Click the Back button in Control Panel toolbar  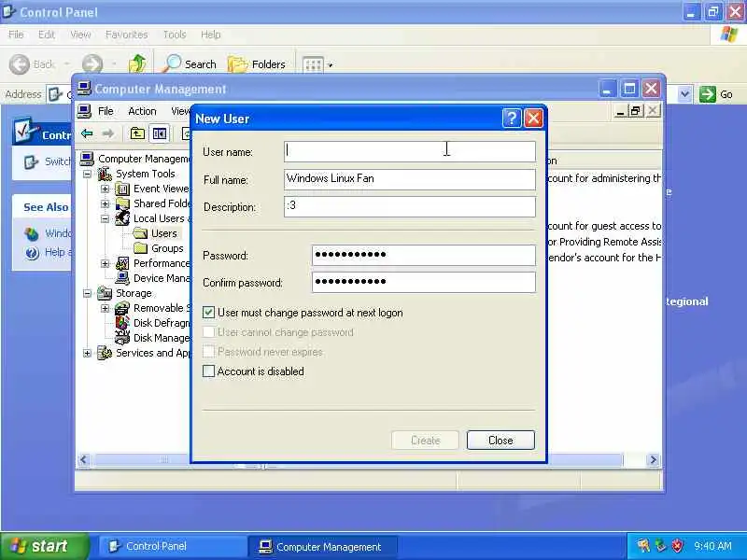[x=32, y=64]
